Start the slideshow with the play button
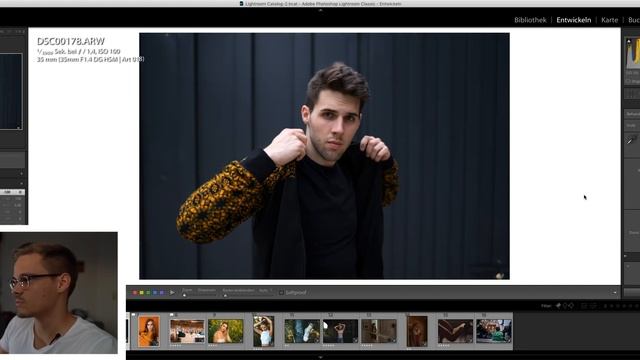Viewport: 640px width, 360px height. point(172,293)
